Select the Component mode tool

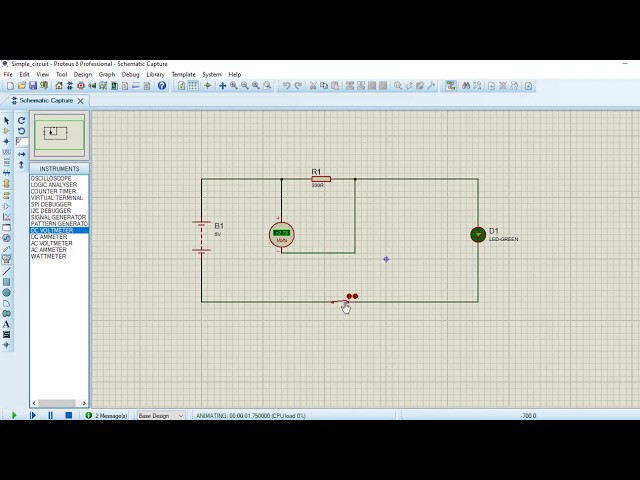click(x=7, y=131)
